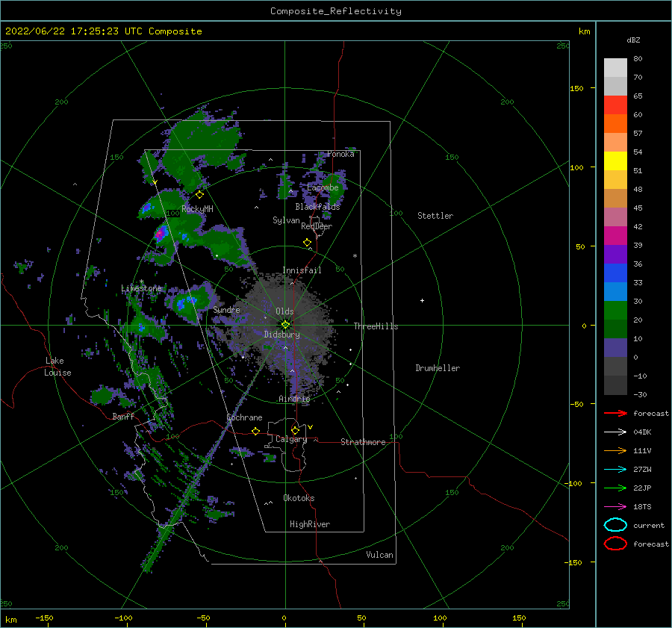Click the dBZ legend heading

coord(633,40)
